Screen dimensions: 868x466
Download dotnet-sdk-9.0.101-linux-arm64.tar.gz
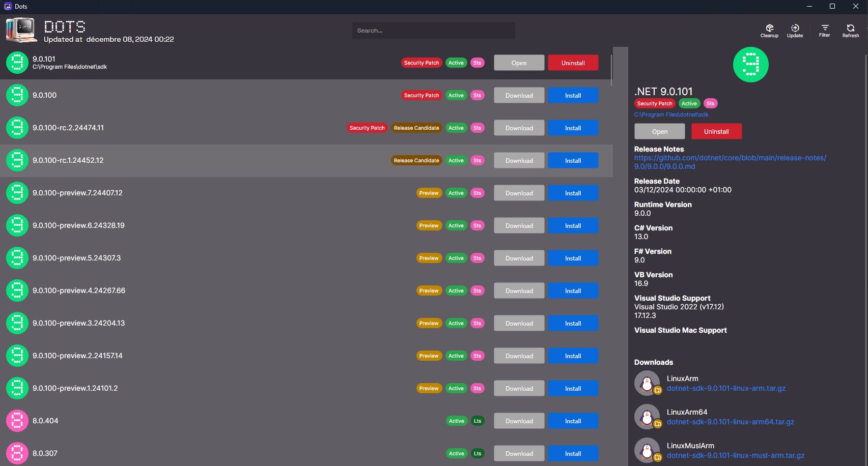pyautogui.click(x=731, y=422)
